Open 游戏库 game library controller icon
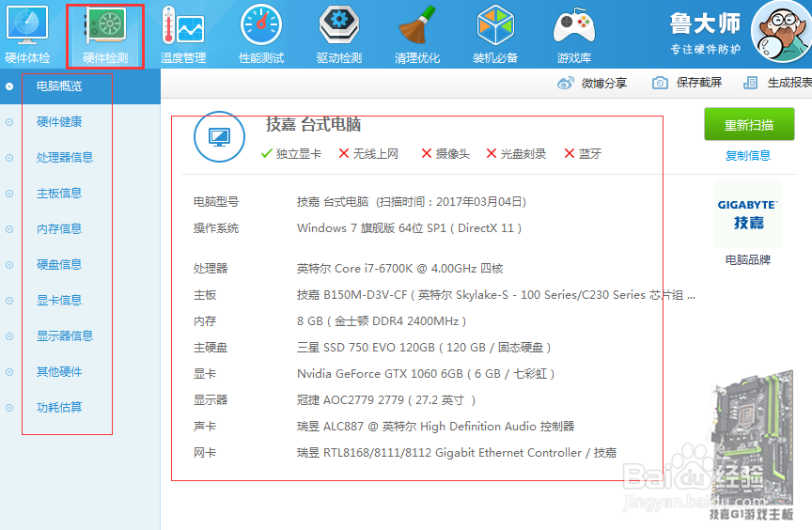 [574, 35]
